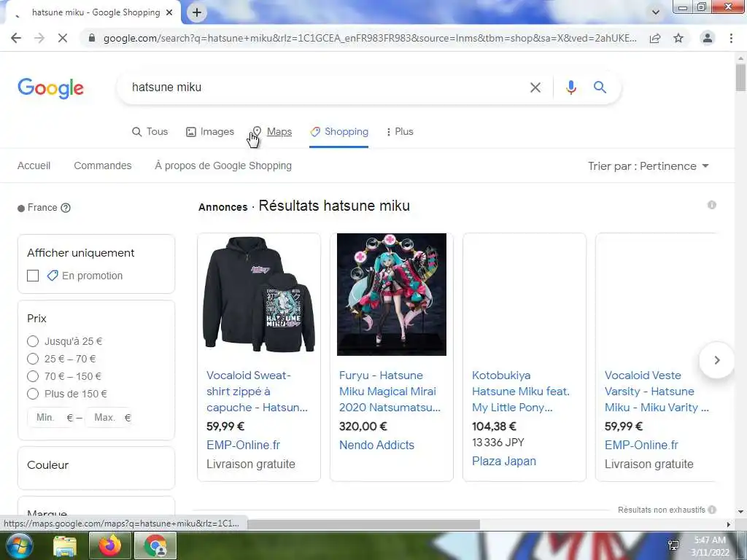Screen dimensions: 747x560
Task: Select the 70 € – 150 € price option
Action: coord(33,376)
